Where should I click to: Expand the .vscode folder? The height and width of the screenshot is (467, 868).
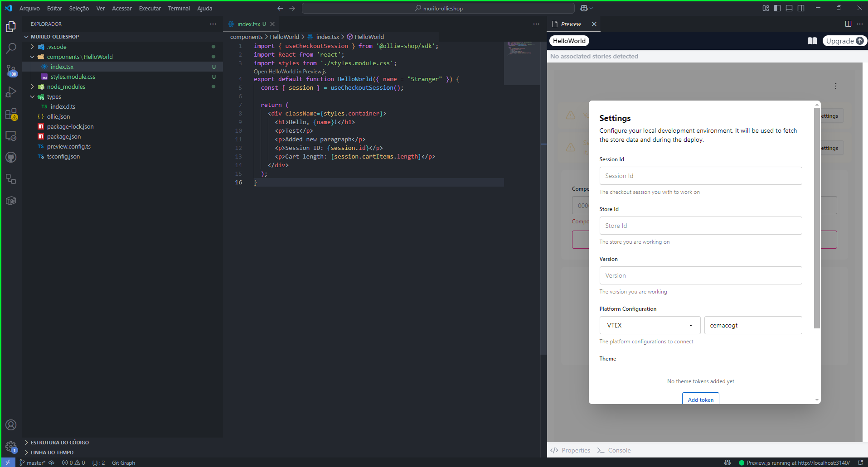32,47
